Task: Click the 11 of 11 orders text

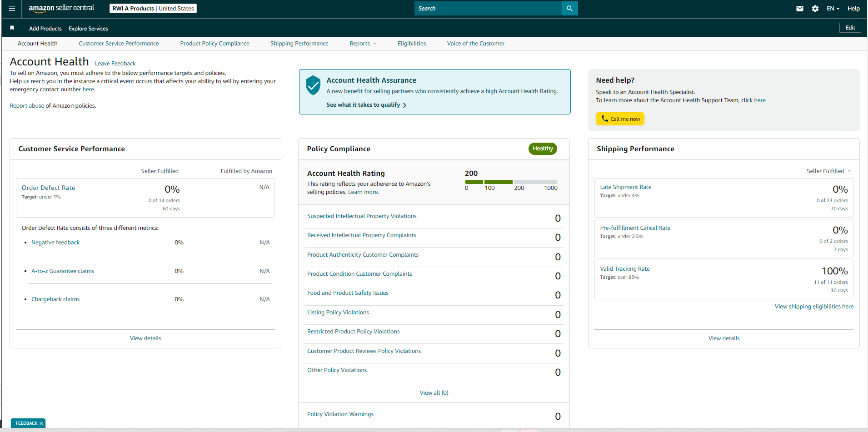Action: 831,282
